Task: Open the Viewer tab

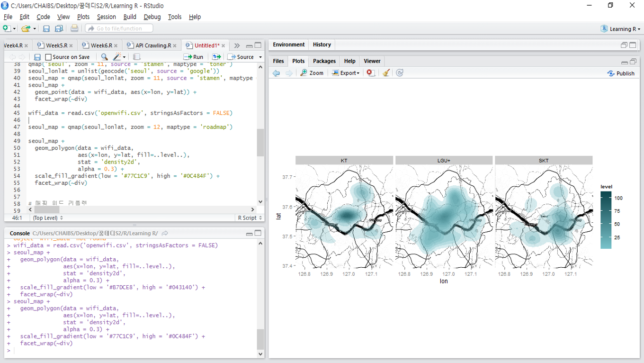Action: [x=372, y=61]
